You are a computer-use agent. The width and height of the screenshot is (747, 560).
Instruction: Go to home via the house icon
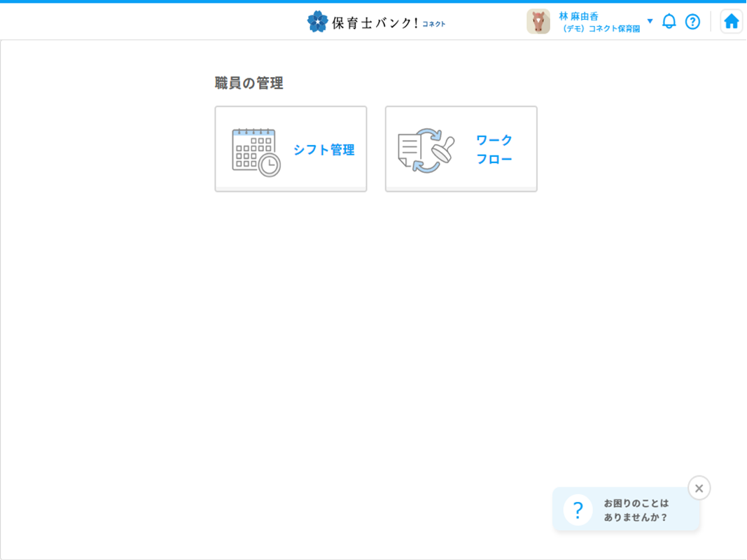coord(731,22)
